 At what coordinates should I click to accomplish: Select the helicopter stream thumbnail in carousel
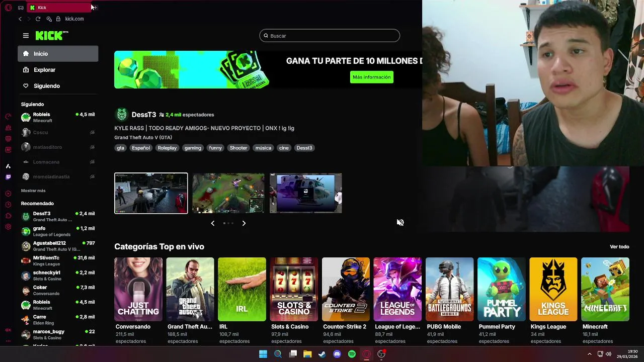[305, 193]
